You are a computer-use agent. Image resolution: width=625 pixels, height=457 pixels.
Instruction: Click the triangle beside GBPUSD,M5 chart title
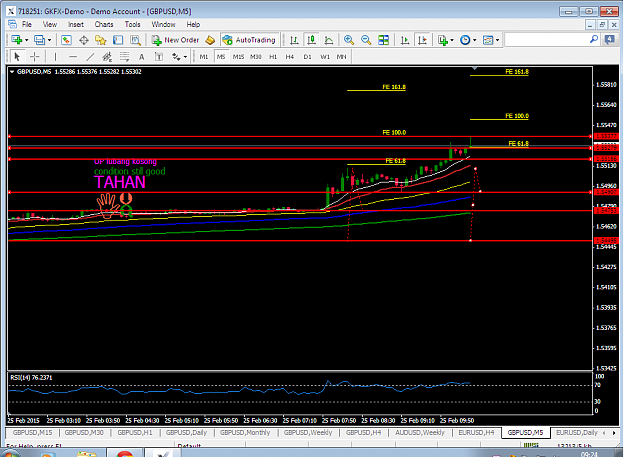point(12,72)
